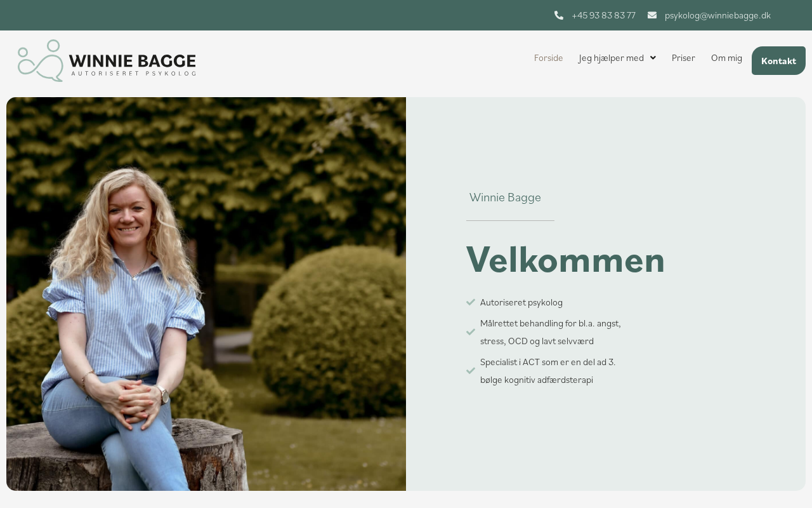
Task: Click the Autoriseret psykolog list text
Action: point(521,302)
